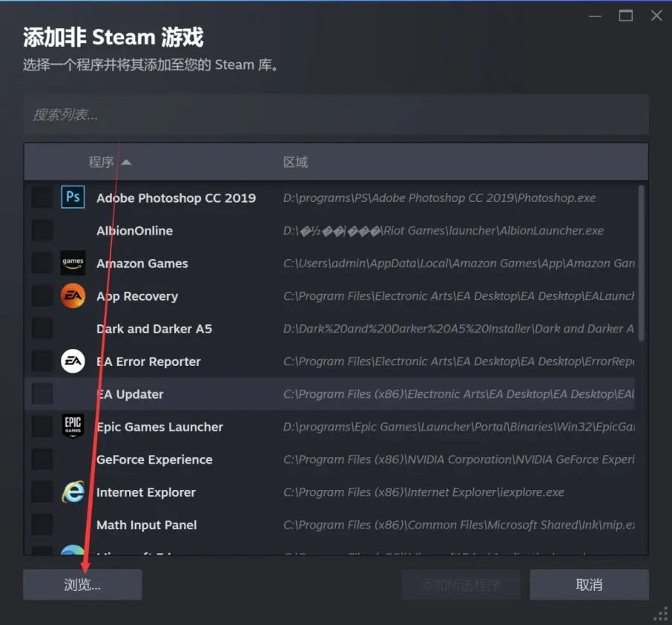Click the Epic Games Launcher icon
The width and height of the screenshot is (672, 625).
point(73,426)
